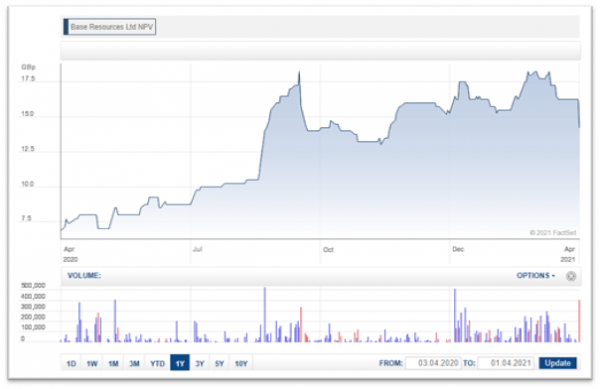Click the 17.5 price axis label
Screen dimensions: 600x389
28,79
